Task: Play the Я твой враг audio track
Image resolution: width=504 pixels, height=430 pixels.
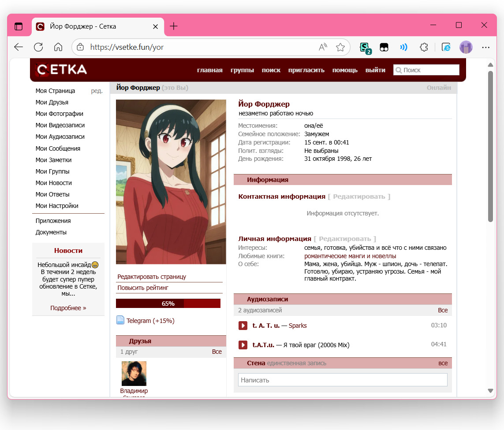Action: tap(243, 345)
